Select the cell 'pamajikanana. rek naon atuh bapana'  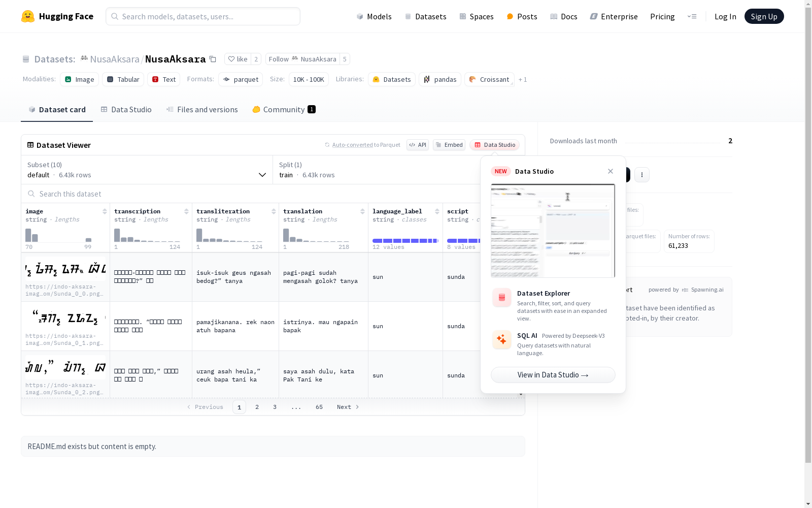(235, 326)
